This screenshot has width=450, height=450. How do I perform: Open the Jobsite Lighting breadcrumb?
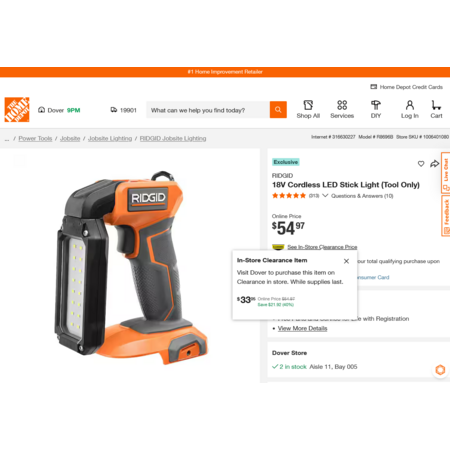[x=110, y=138]
